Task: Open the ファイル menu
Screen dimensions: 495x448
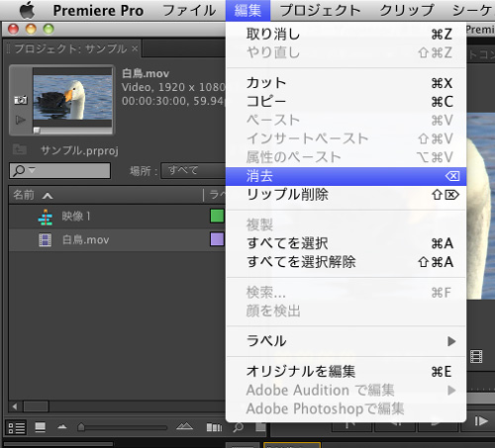Action: pos(189,11)
